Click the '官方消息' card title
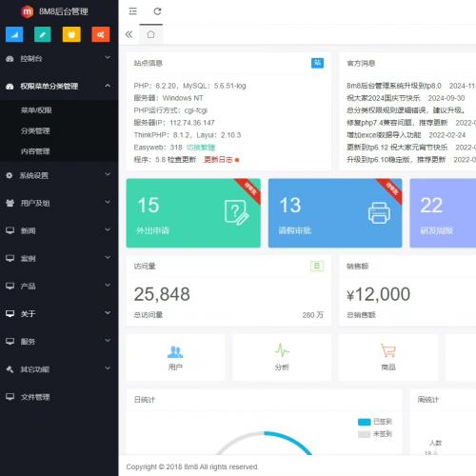 pos(361,63)
